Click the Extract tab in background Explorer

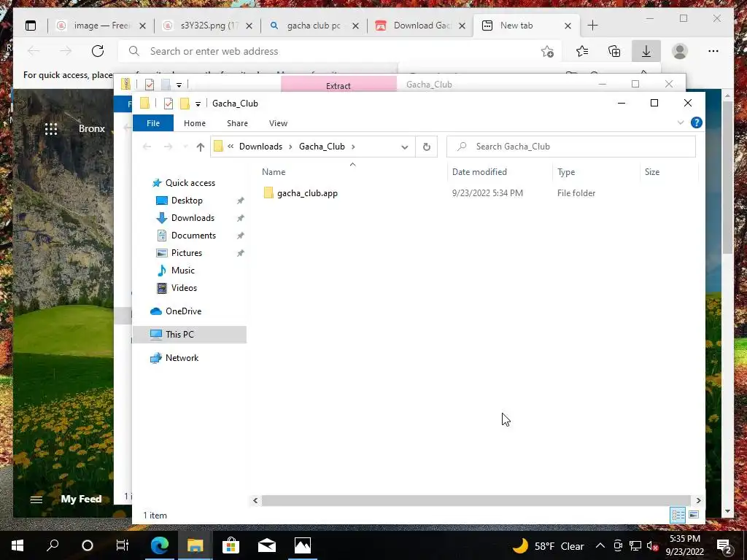pos(338,85)
